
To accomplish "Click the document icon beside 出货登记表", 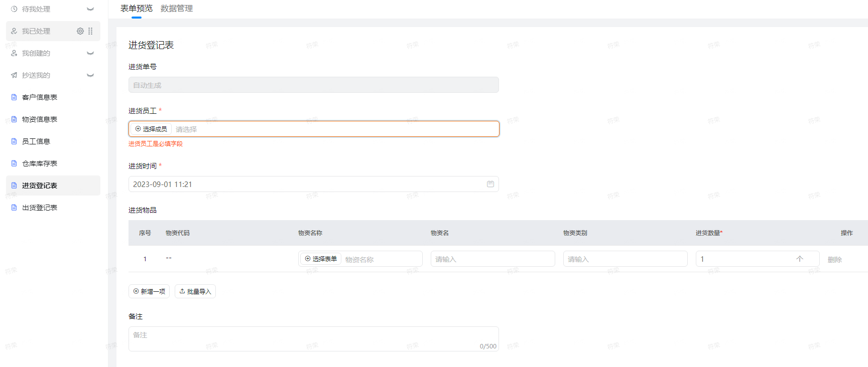I will 14,208.
